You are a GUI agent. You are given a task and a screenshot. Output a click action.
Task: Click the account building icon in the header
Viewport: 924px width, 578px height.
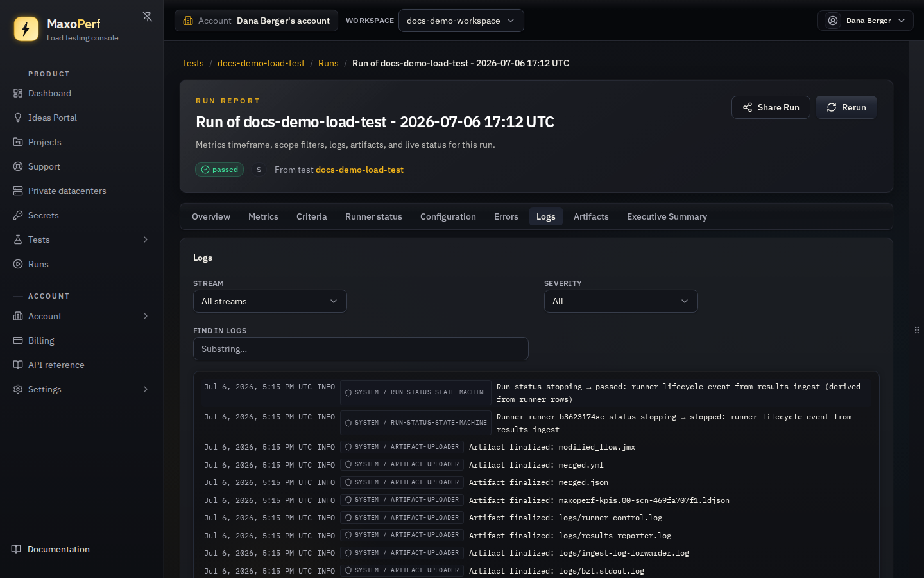coord(188,21)
